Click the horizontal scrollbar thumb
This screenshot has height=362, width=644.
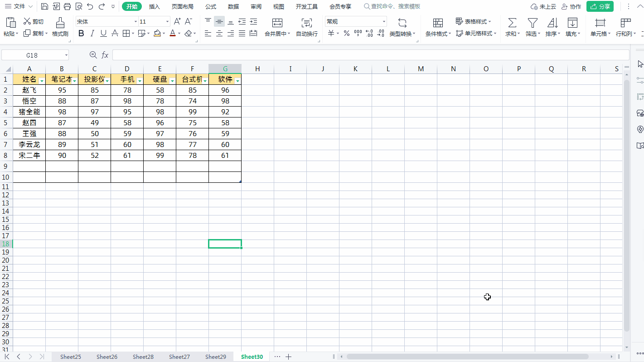pos(467,357)
